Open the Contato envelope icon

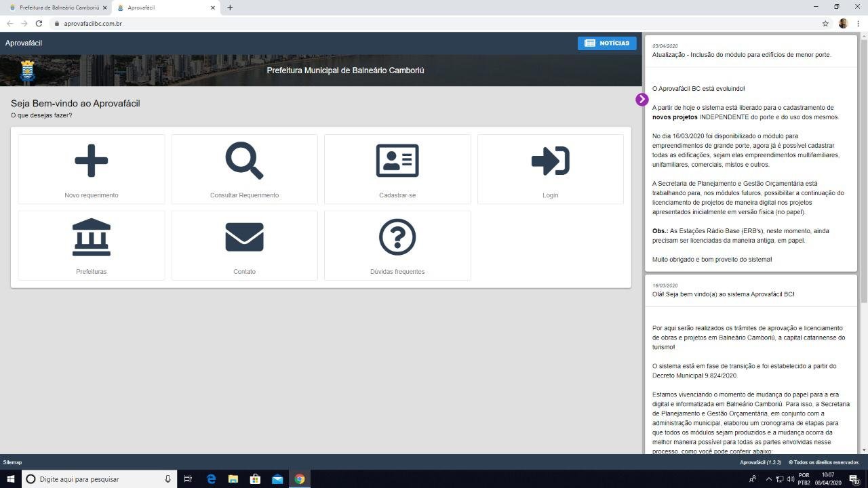click(244, 237)
